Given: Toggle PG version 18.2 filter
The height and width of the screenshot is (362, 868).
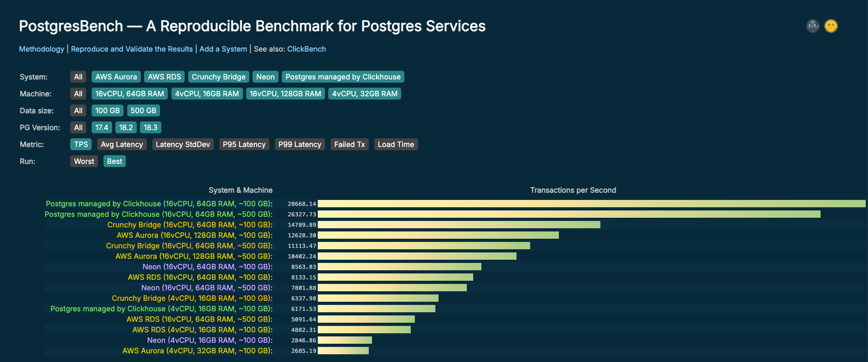Looking at the screenshot, I should [126, 127].
